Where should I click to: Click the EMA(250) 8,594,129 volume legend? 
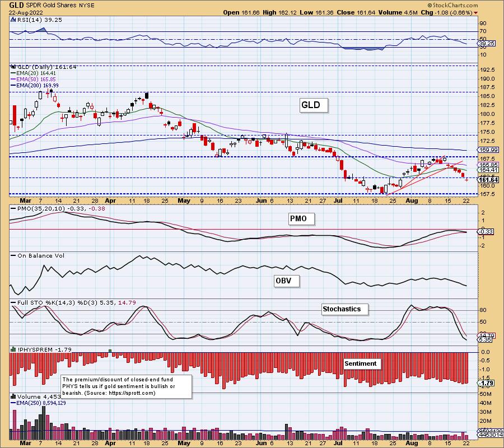point(39,403)
